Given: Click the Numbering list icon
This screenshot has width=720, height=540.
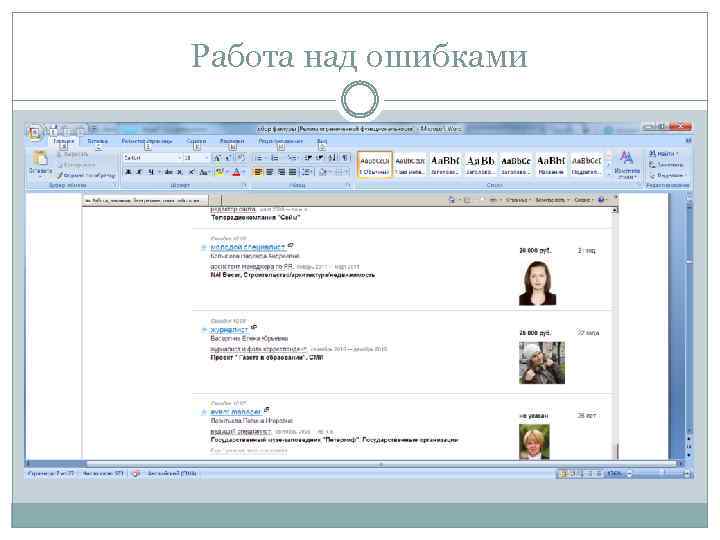Looking at the screenshot, I should [x=275, y=158].
